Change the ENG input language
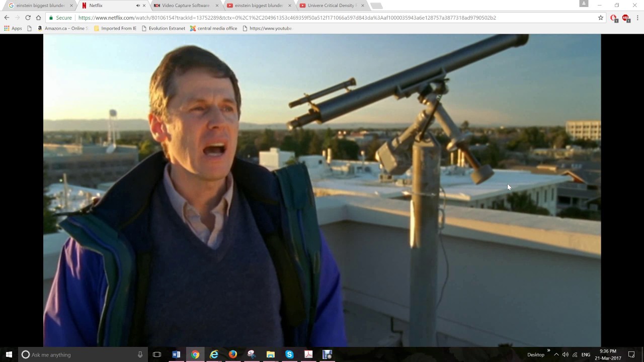This screenshot has width=644, height=362. [586, 354]
